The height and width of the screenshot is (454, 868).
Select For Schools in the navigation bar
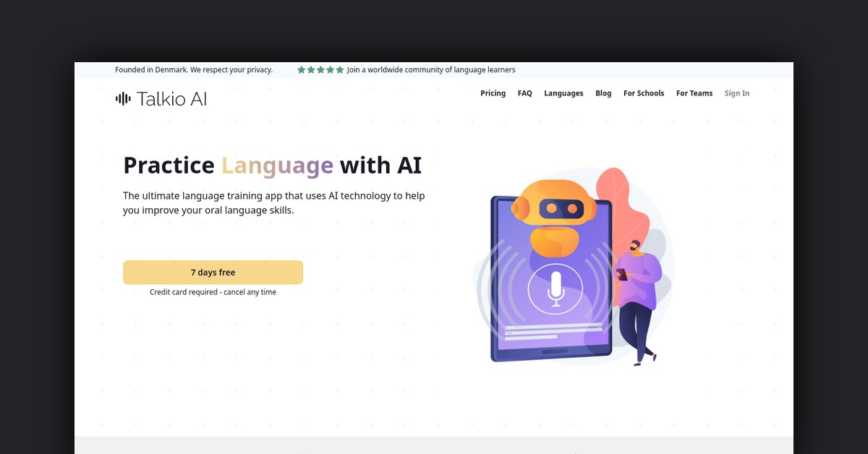643,93
